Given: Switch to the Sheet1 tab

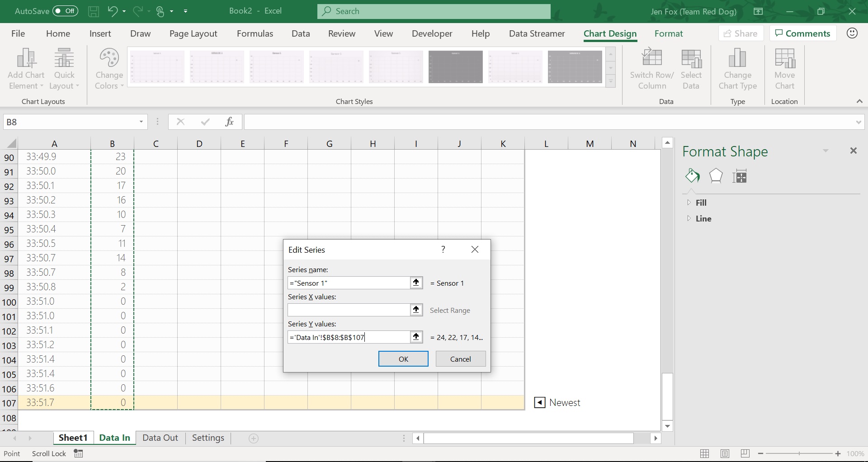Looking at the screenshot, I should [73, 438].
